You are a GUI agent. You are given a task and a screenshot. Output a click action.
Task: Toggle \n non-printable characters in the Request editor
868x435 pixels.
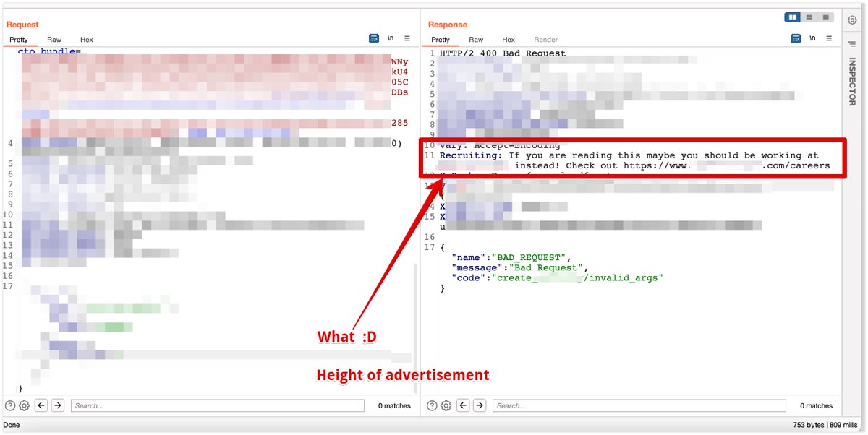tap(391, 38)
